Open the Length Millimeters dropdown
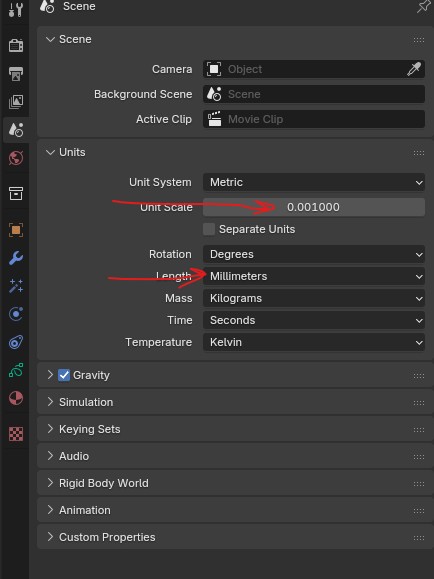 [x=314, y=276]
